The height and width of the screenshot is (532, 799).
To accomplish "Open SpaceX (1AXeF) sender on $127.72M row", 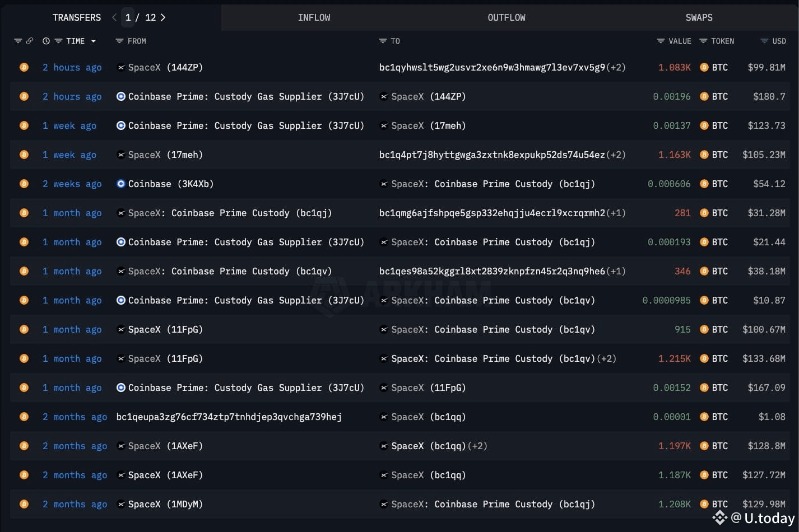I will [165, 475].
